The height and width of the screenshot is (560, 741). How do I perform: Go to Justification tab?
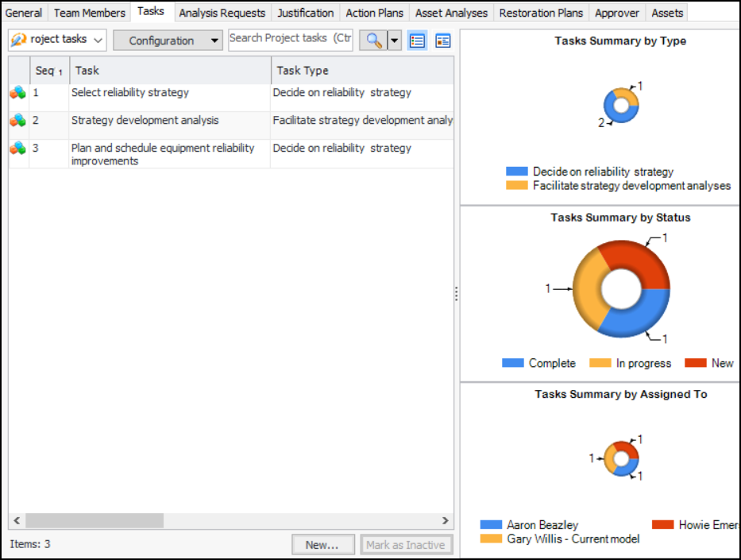pos(305,13)
